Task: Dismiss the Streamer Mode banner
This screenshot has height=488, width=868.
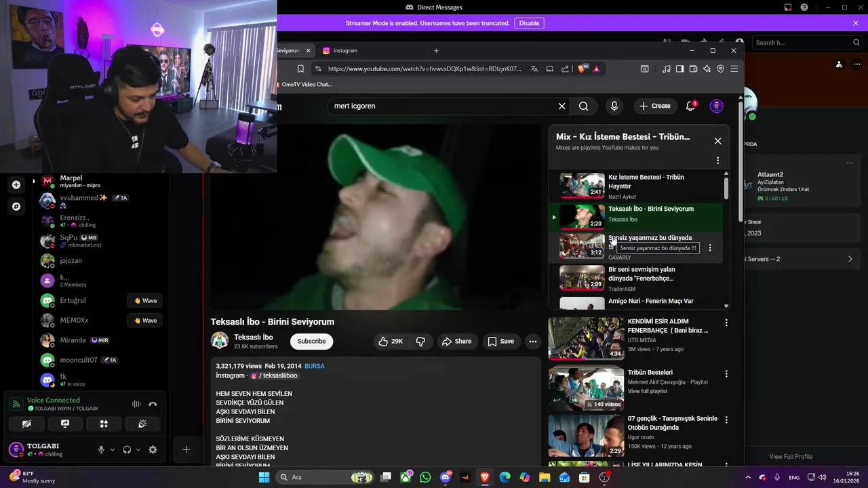Action: (856, 23)
